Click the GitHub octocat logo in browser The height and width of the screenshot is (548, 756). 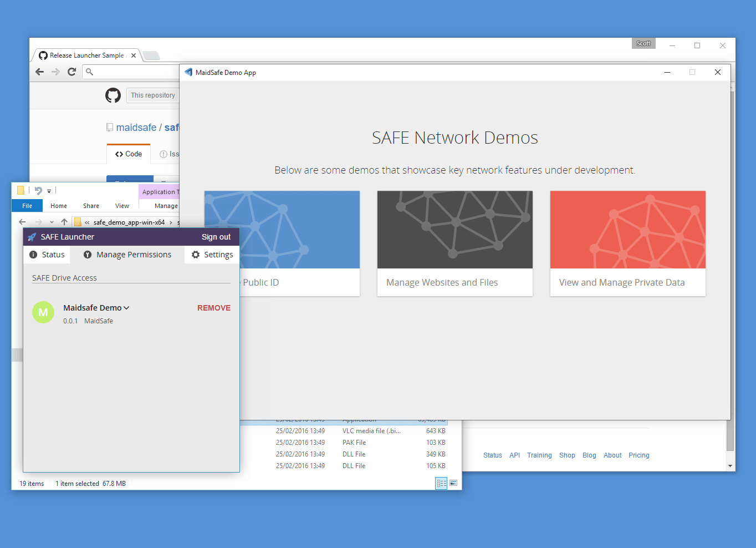point(113,95)
